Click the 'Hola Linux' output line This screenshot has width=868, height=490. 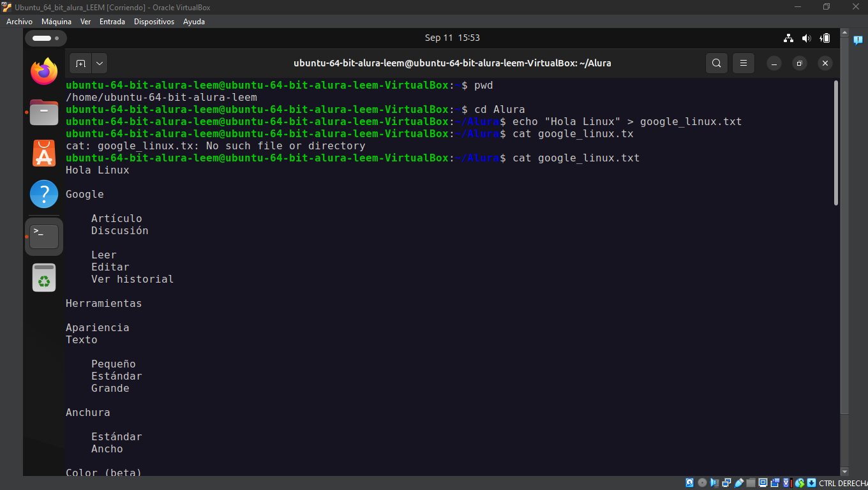point(98,170)
